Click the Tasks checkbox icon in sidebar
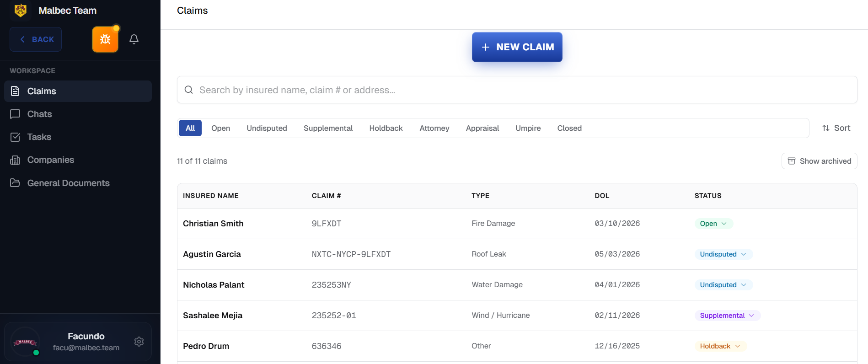The image size is (868, 364). tap(15, 137)
